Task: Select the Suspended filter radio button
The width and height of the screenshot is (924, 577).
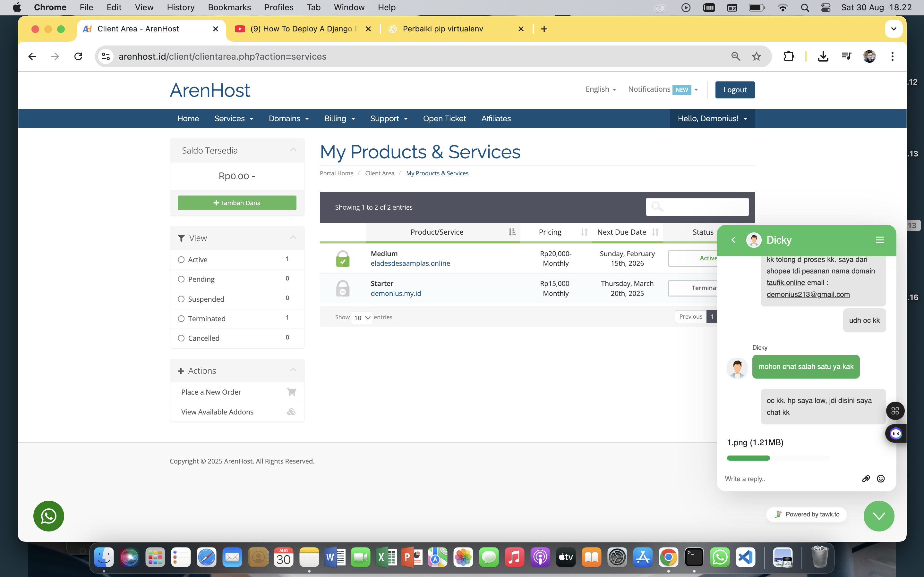Action: 181,299
